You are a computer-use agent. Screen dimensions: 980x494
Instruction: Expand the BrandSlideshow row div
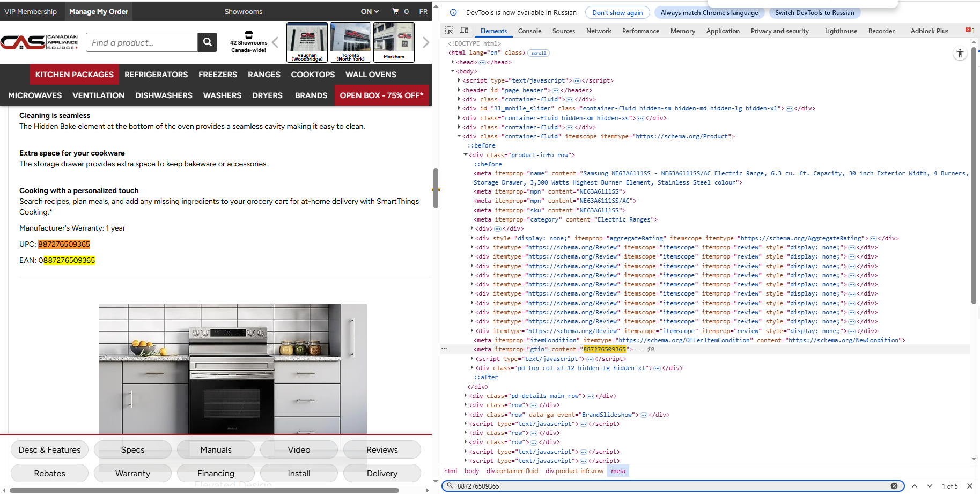pos(466,415)
